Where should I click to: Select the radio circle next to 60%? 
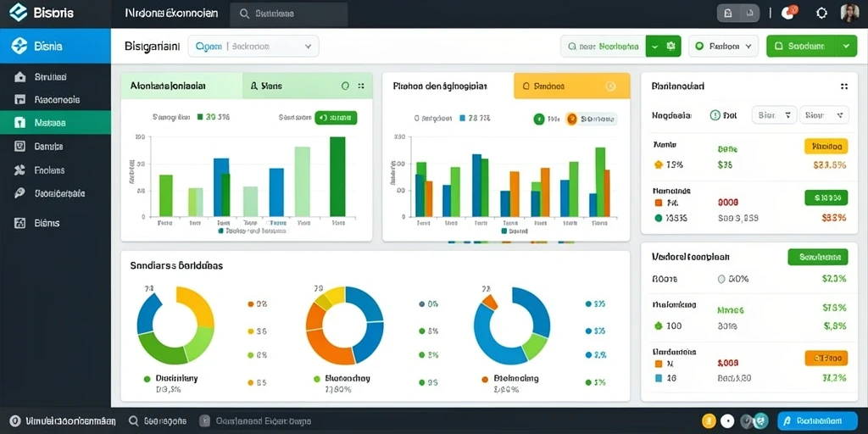pos(721,280)
